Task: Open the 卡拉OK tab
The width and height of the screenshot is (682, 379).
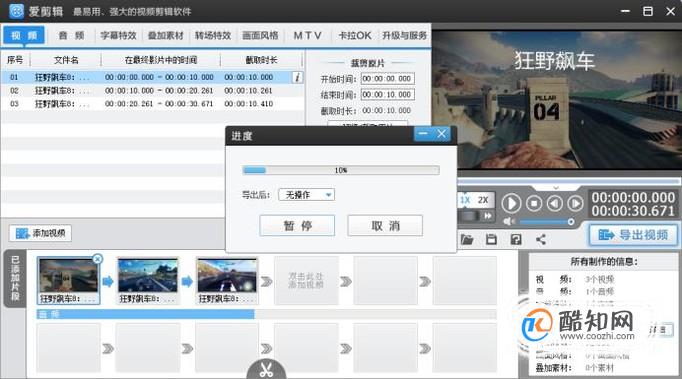Action: [355, 35]
